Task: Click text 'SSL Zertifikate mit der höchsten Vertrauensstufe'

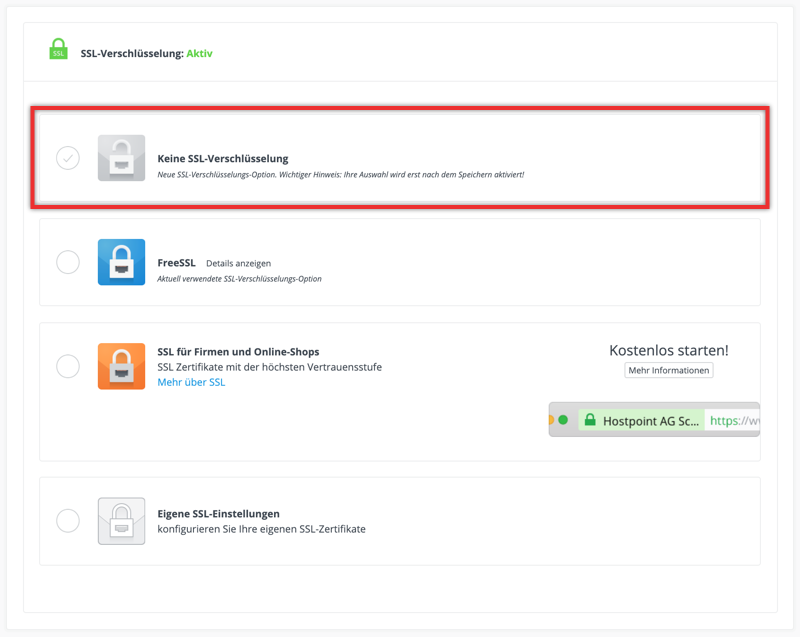Action: 269,367
